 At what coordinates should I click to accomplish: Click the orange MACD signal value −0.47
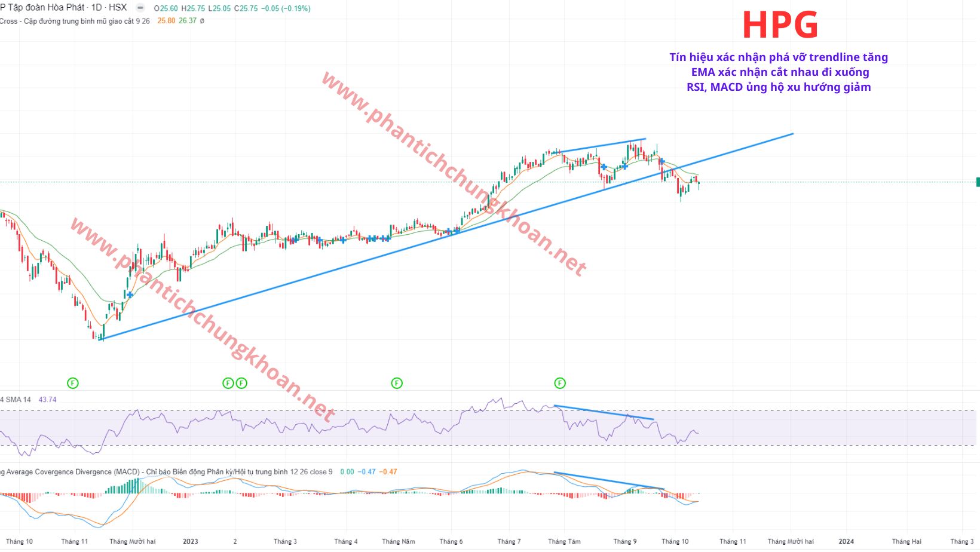[x=388, y=472]
